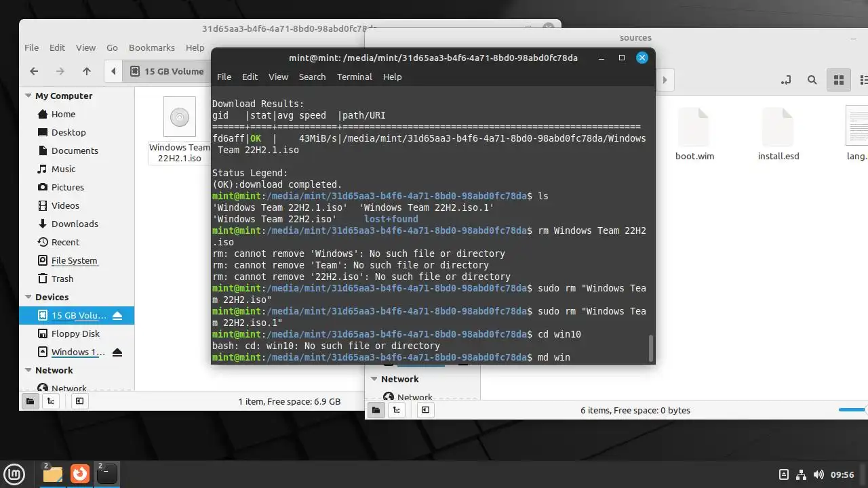Open the notifications icon in the system tray
The width and height of the screenshot is (868, 488).
[x=784, y=474]
